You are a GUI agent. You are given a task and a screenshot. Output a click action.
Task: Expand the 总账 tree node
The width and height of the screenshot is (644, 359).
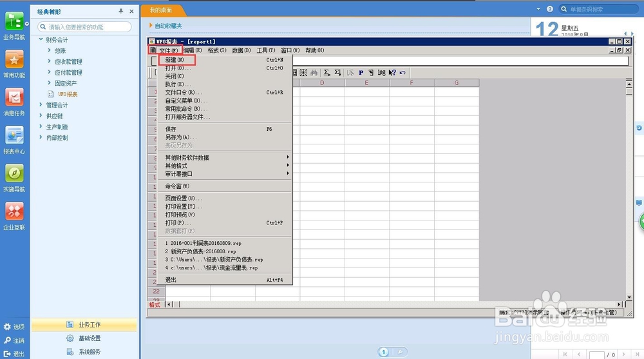pos(50,50)
